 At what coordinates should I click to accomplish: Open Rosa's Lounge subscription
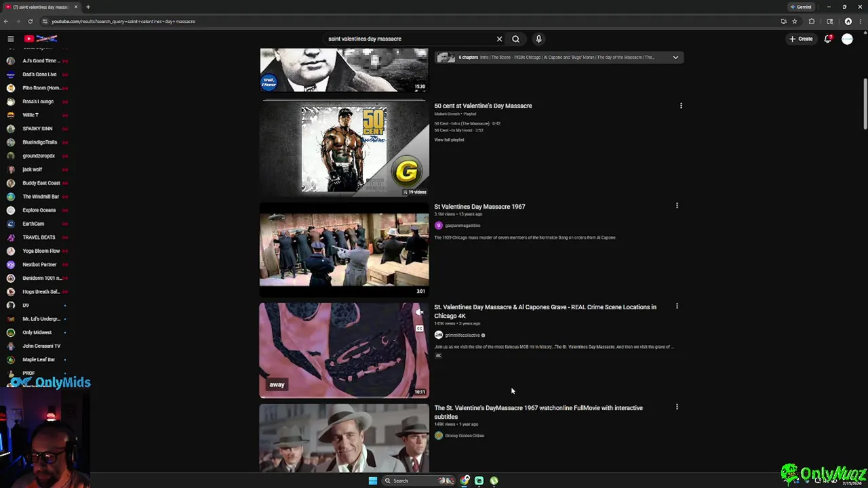(37, 102)
